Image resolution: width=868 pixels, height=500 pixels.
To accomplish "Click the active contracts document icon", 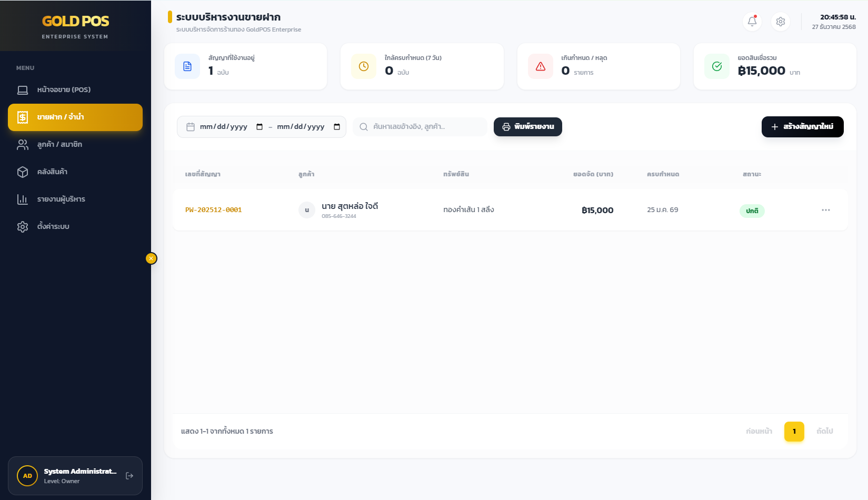I will pos(187,66).
